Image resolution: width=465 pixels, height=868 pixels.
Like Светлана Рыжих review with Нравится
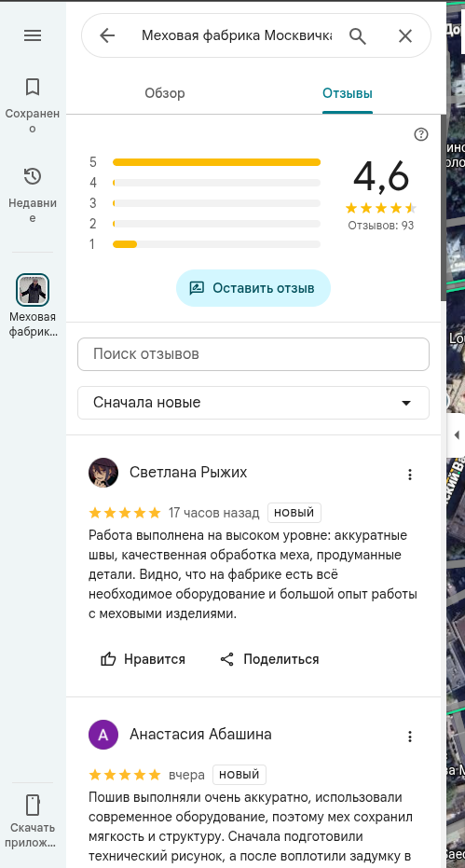(143, 659)
